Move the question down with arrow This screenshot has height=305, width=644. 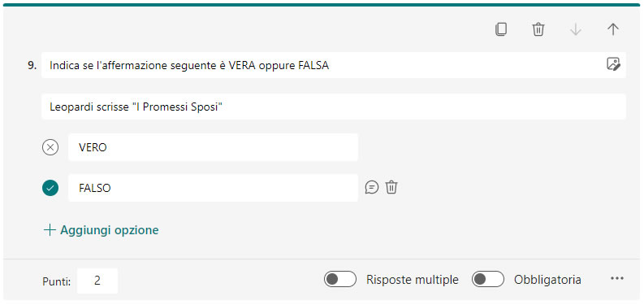click(576, 29)
